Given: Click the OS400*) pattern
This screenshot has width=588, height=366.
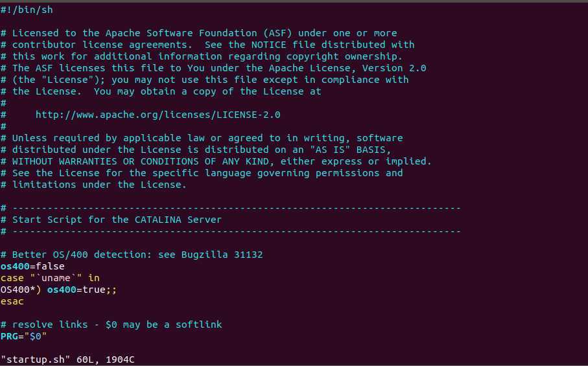Looking at the screenshot, I should pos(21,290).
